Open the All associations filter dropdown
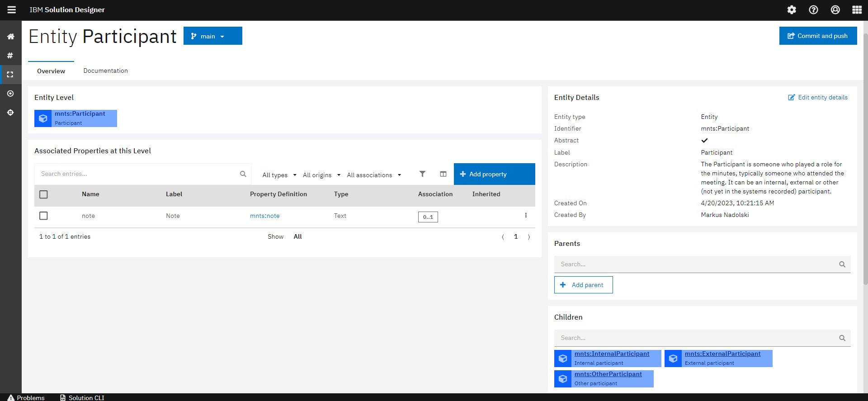Image resolution: width=868 pixels, height=401 pixels. 374,175
